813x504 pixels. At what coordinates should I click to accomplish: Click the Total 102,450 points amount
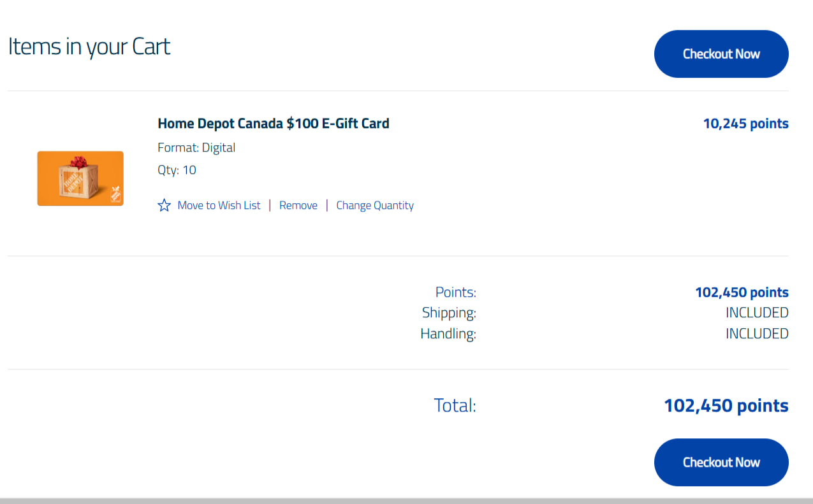tap(726, 406)
